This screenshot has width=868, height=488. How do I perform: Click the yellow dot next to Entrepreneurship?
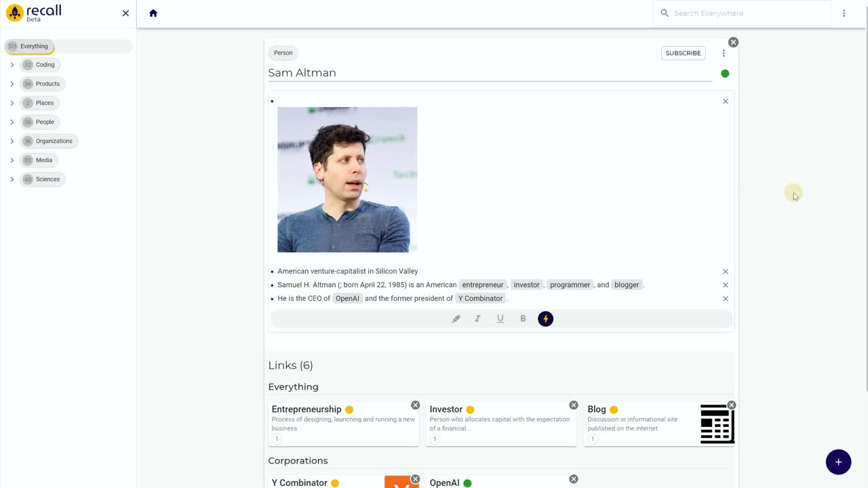tap(349, 409)
